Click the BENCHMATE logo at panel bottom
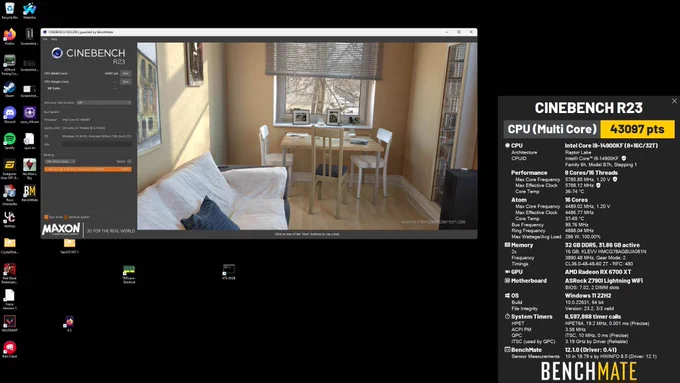This screenshot has width=680, height=383. point(588,371)
